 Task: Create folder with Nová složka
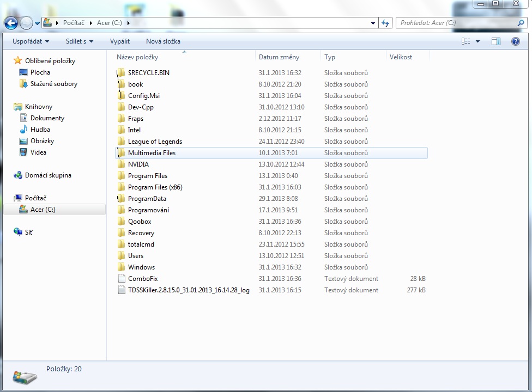click(x=163, y=41)
